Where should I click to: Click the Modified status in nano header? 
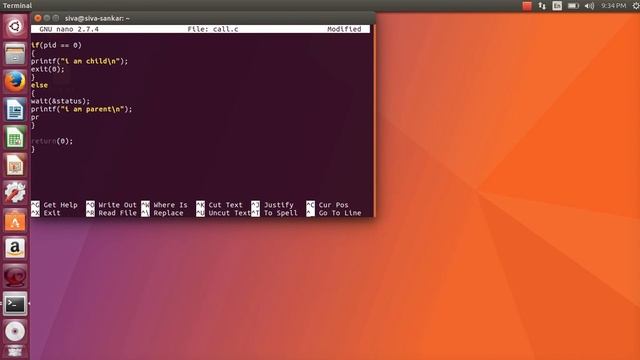(344, 29)
